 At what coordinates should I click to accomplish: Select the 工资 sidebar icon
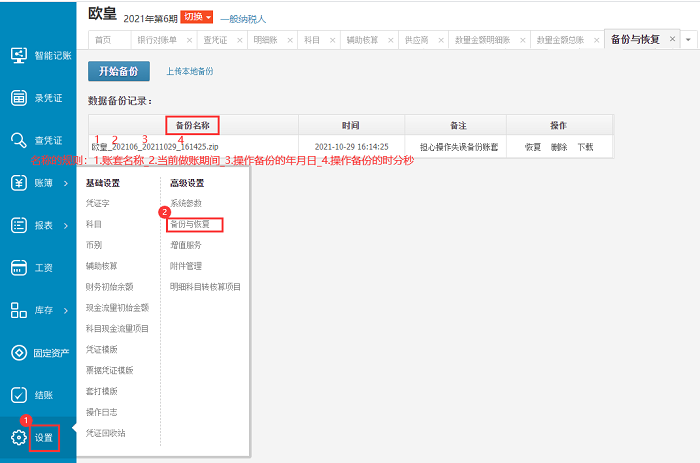18,268
